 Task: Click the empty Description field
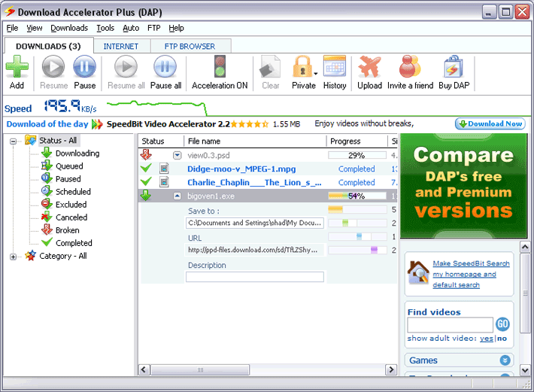pos(255,277)
